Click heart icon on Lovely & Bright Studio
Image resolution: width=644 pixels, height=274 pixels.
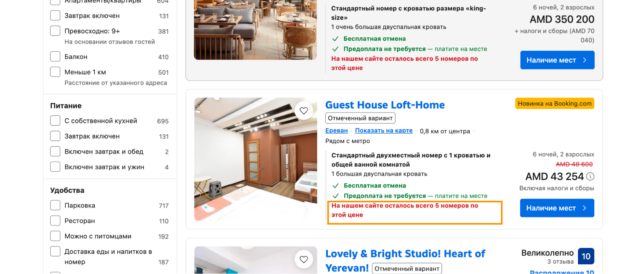pos(304,259)
